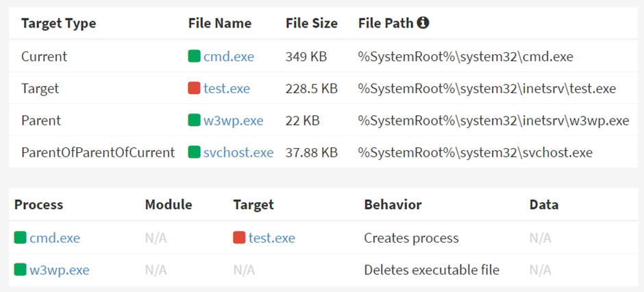Select the svchost.exe file path text

[475, 153]
